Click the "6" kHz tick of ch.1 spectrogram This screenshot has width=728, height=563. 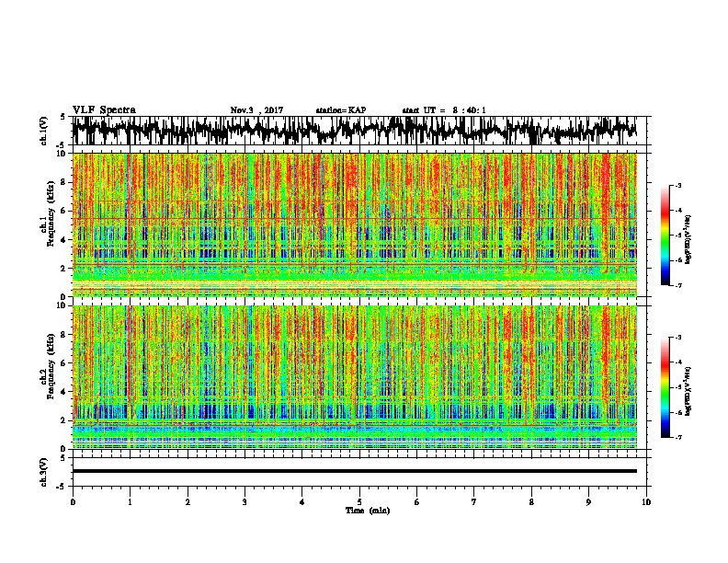[x=64, y=211]
